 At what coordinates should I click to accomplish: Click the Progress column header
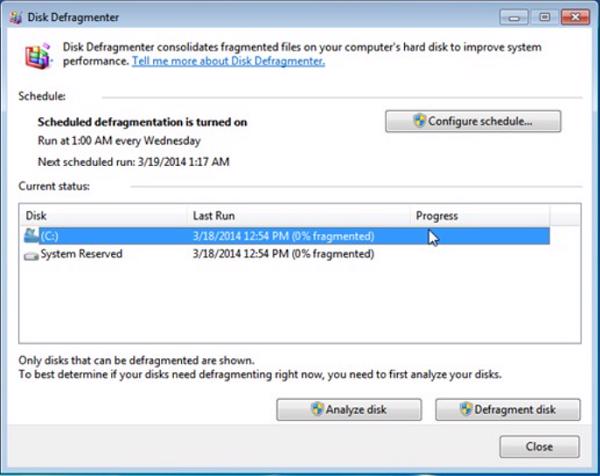pos(478,215)
